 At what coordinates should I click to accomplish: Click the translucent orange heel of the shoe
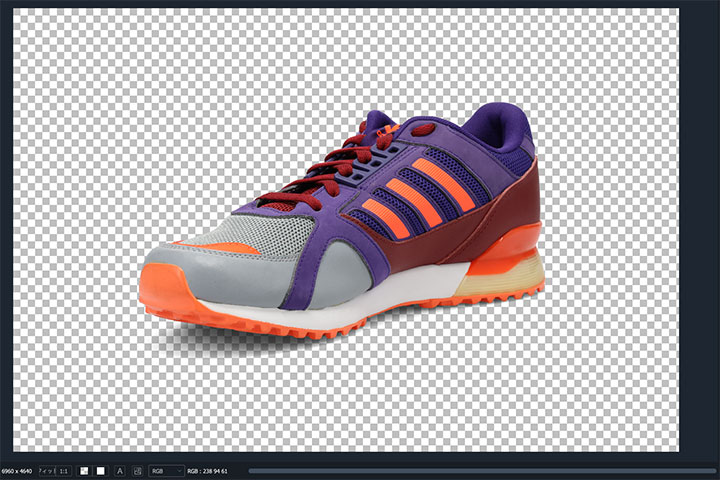point(520,243)
